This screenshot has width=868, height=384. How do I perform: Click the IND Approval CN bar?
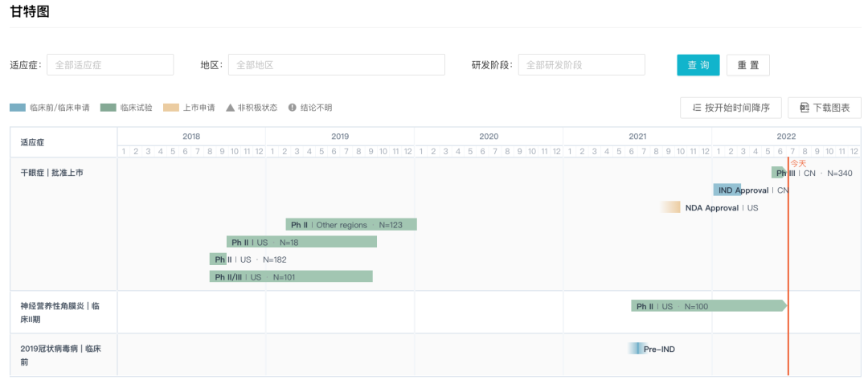pyautogui.click(x=727, y=190)
